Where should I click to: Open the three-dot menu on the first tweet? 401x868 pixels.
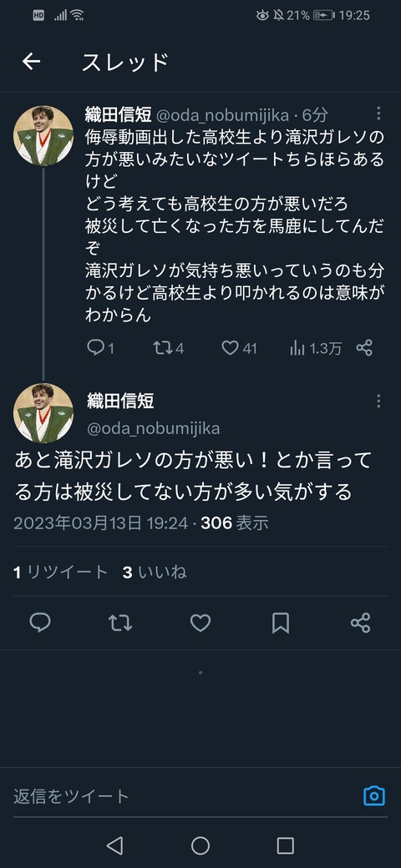point(378,114)
